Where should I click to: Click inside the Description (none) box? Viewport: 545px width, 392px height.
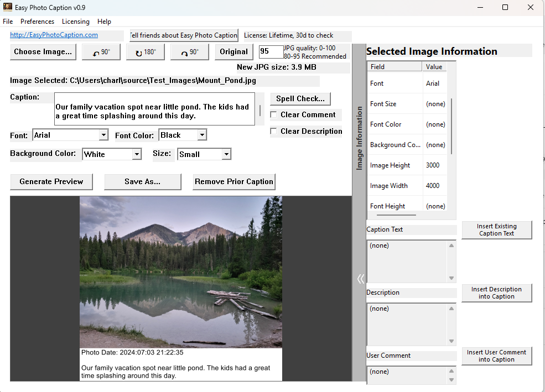tap(407, 324)
